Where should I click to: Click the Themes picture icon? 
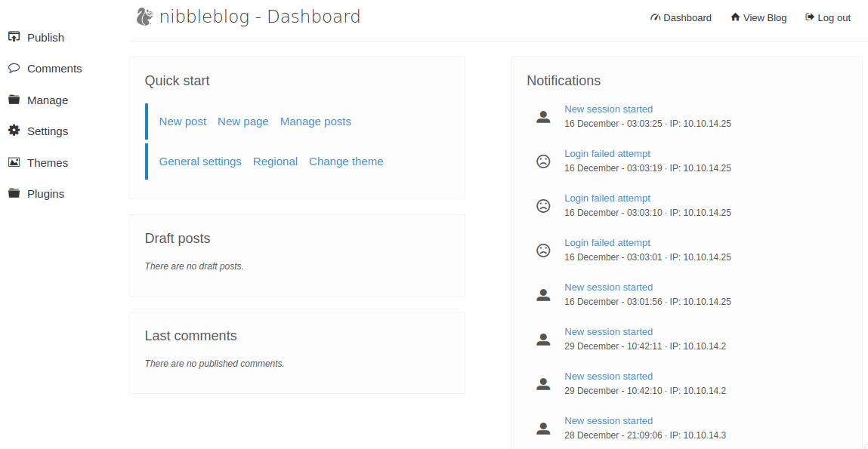(x=14, y=162)
